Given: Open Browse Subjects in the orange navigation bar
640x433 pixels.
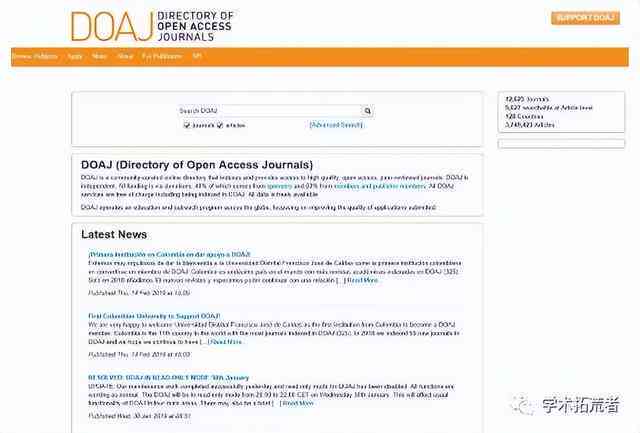Looking at the screenshot, I should [x=35, y=56].
